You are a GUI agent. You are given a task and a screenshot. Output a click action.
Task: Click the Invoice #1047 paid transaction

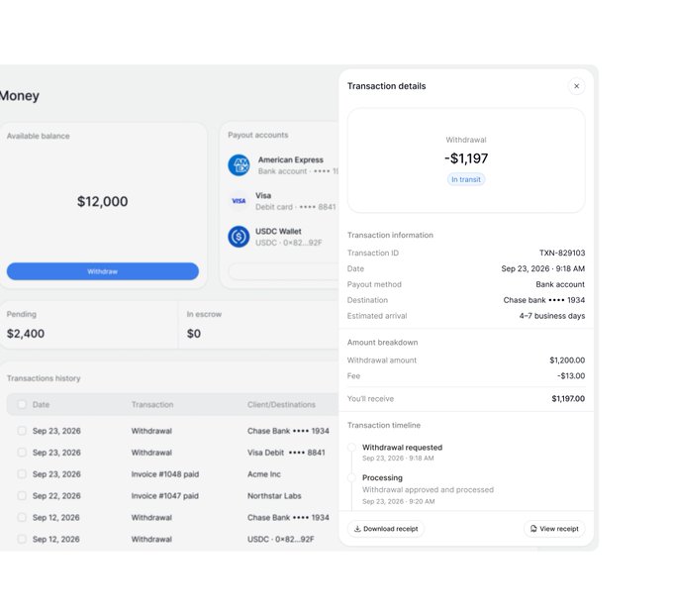(165, 496)
